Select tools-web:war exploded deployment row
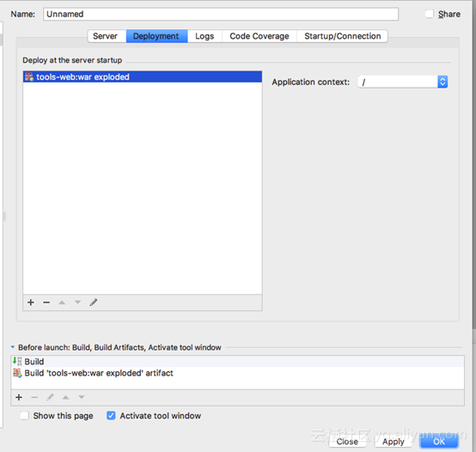Viewport: 476px width, 452px height. click(x=143, y=76)
